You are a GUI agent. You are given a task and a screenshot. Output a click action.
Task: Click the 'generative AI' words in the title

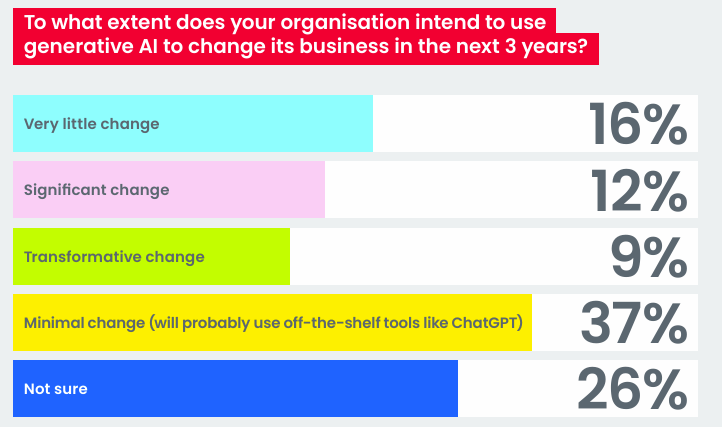pyautogui.click(x=91, y=47)
